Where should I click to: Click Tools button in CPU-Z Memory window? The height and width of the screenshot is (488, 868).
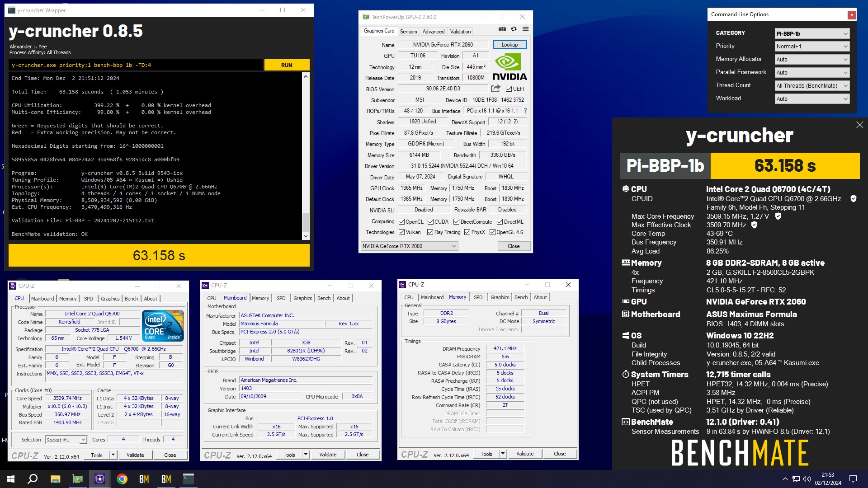486,454
